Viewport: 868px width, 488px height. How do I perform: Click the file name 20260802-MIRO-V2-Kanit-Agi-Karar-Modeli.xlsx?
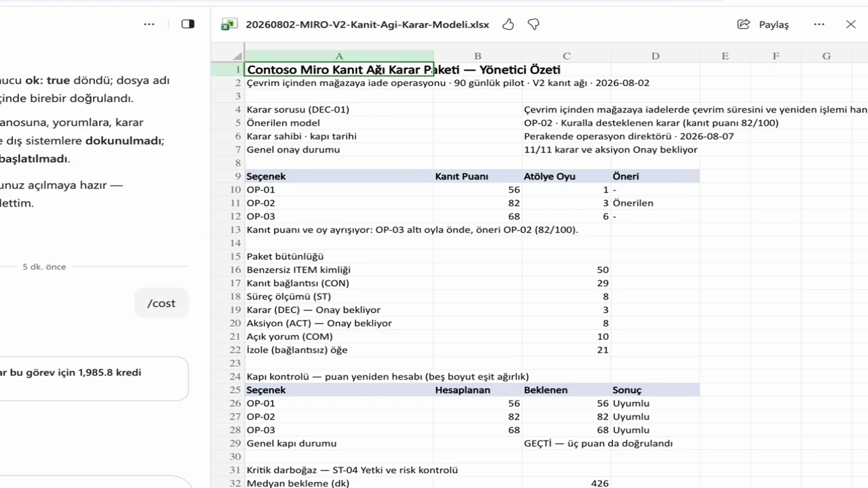tap(367, 24)
